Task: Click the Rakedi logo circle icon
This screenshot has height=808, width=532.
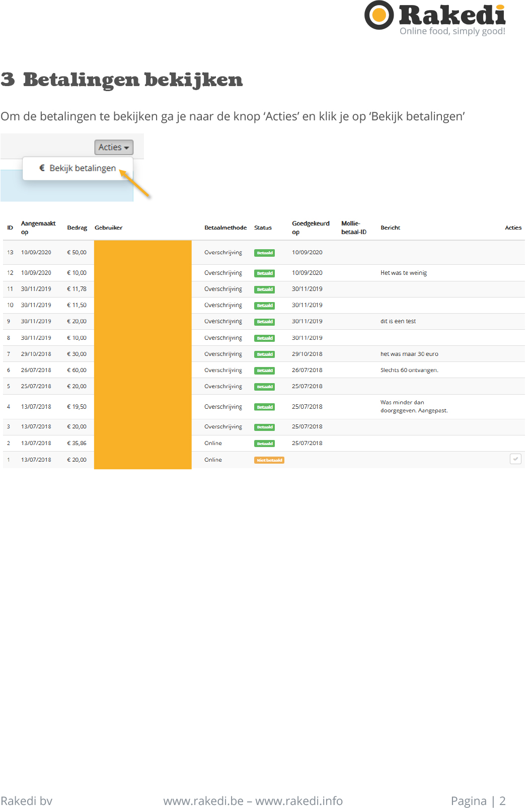Action: pyautogui.click(x=378, y=15)
